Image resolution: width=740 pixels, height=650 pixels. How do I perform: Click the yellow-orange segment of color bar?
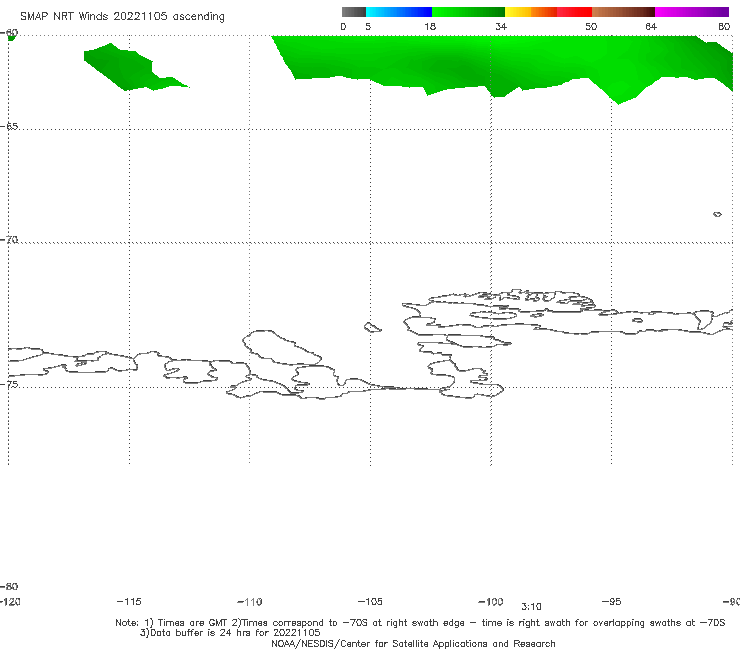click(531, 12)
